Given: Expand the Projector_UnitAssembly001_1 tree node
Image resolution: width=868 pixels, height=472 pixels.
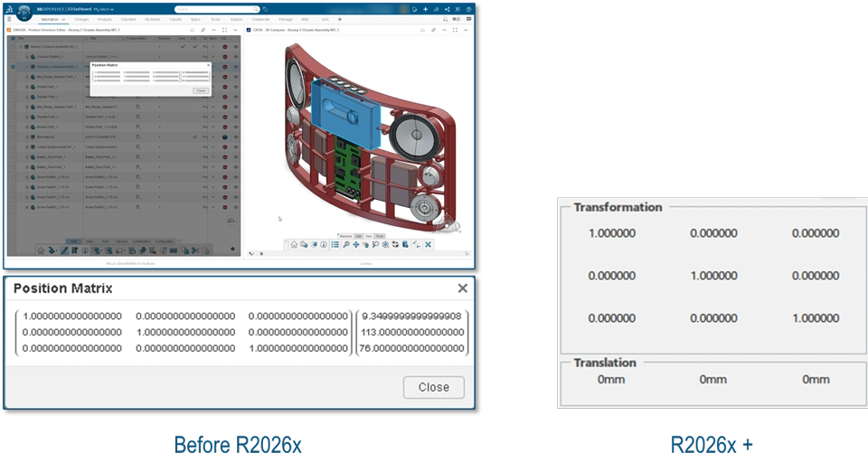Looking at the screenshot, I should coord(27,67).
